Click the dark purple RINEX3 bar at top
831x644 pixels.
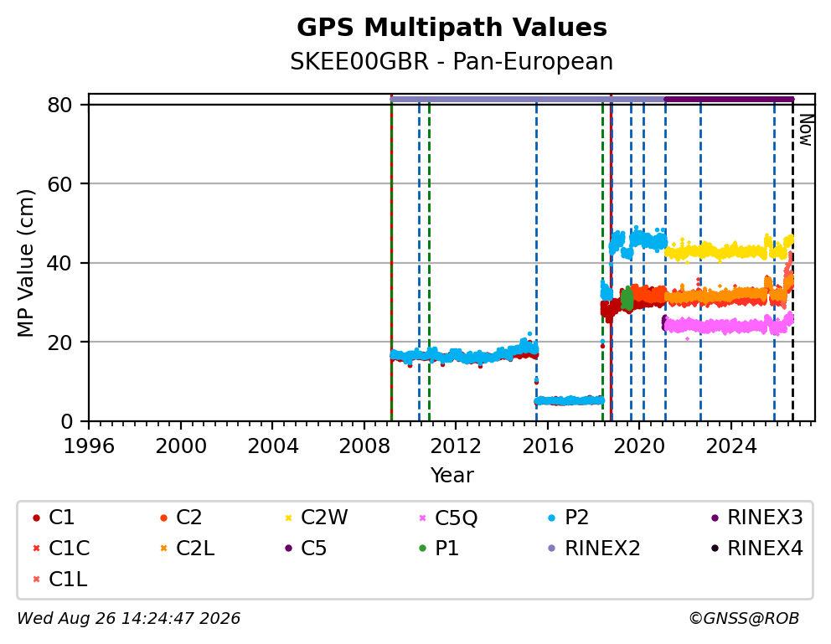(x=730, y=99)
